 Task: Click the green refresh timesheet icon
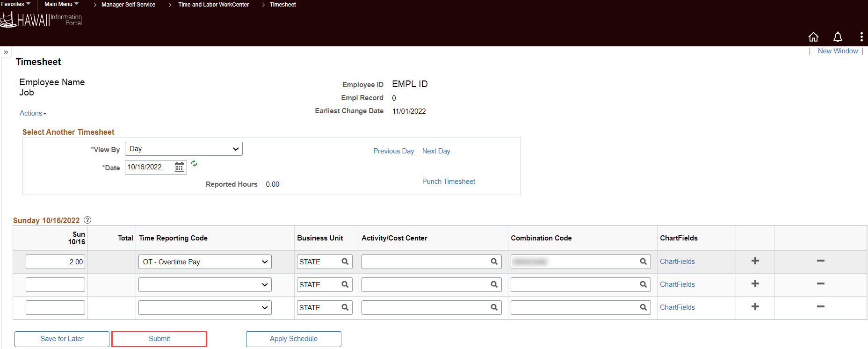(194, 164)
